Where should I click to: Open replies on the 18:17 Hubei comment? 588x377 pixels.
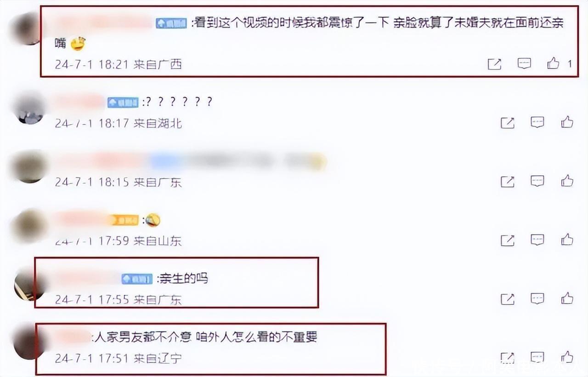coord(537,122)
